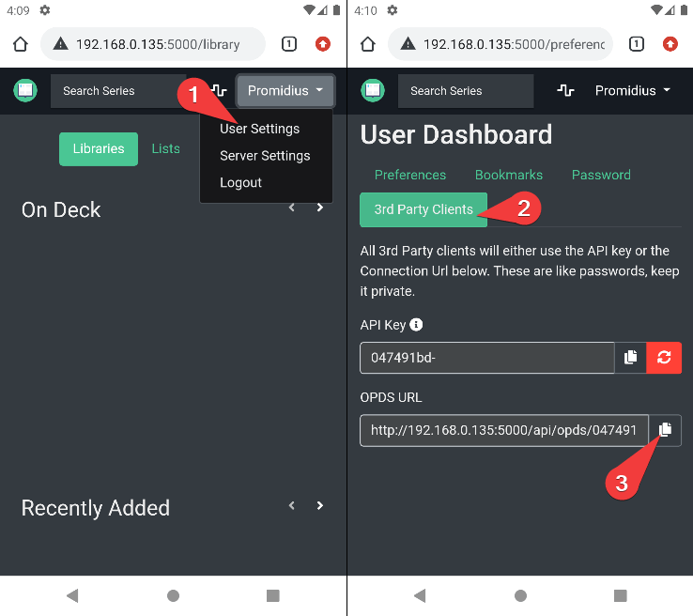Click the OPDS URL text field

pyautogui.click(x=503, y=430)
